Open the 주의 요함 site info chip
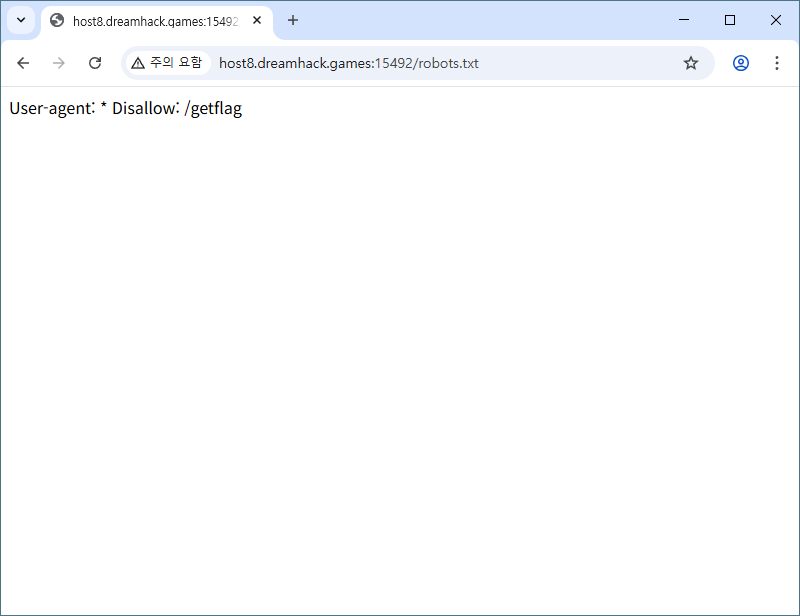The width and height of the screenshot is (800, 616). pos(166,63)
